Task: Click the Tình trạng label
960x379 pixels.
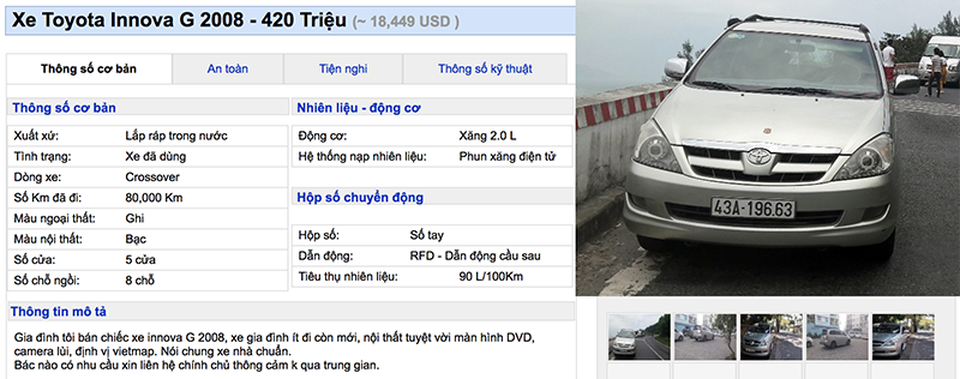Action: pos(42,157)
